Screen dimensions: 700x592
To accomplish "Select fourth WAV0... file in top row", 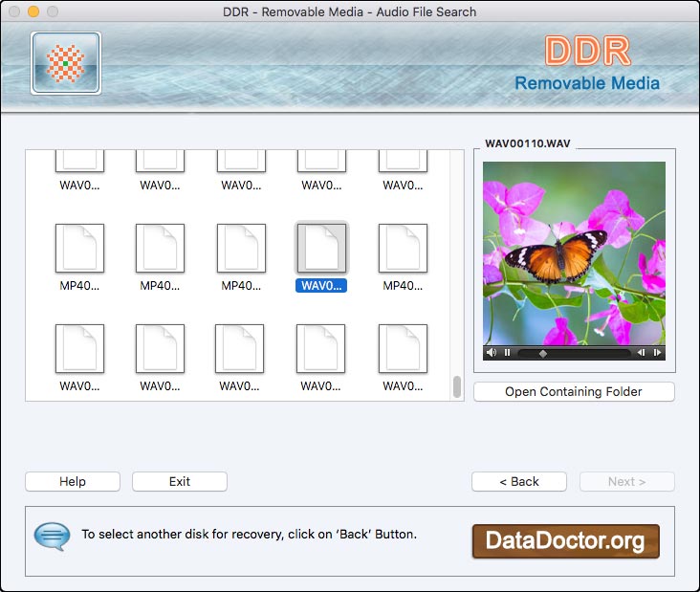I will click(x=321, y=162).
